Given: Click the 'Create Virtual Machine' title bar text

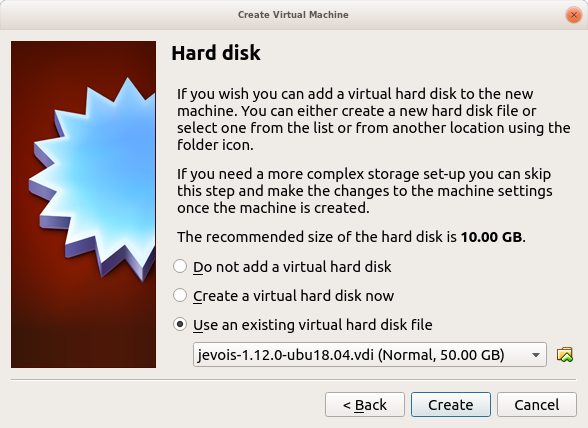Looking at the screenshot, I should click(x=293, y=15).
